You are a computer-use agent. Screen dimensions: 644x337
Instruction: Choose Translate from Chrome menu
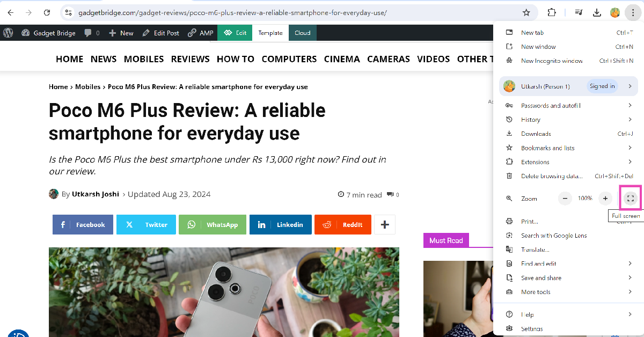(x=569, y=250)
